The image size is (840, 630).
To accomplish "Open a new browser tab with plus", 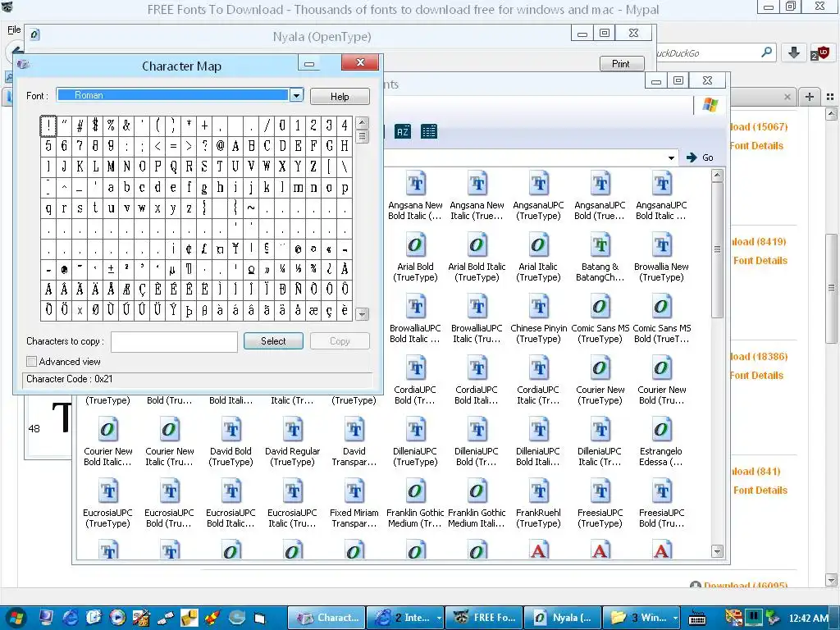I will (x=810, y=97).
